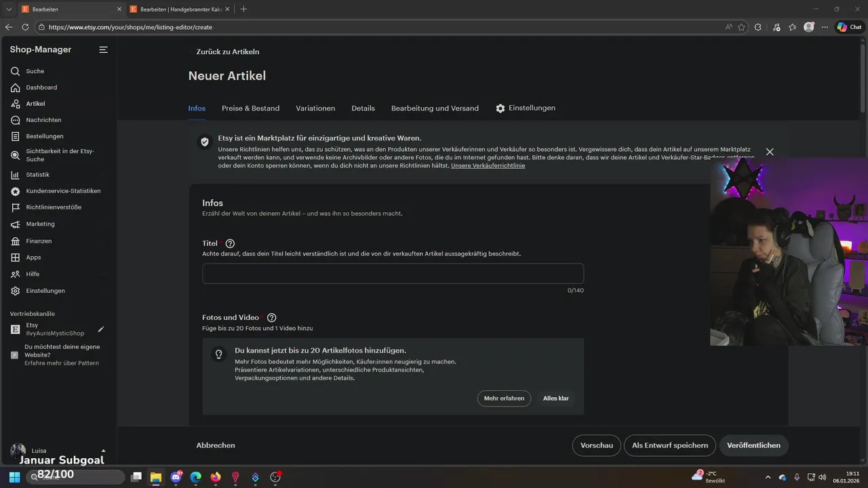Add page to favorites star icon
The width and height of the screenshot is (868, 488).
point(741,27)
